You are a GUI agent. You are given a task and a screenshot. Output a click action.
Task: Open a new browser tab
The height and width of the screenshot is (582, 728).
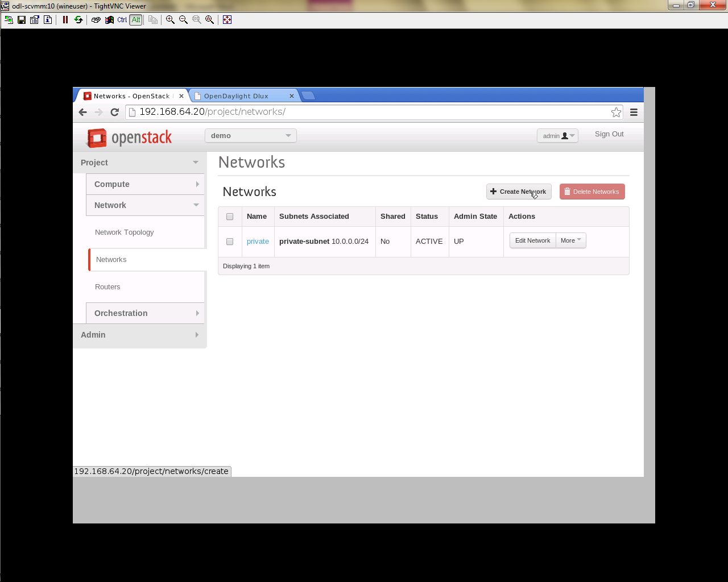(308, 95)
